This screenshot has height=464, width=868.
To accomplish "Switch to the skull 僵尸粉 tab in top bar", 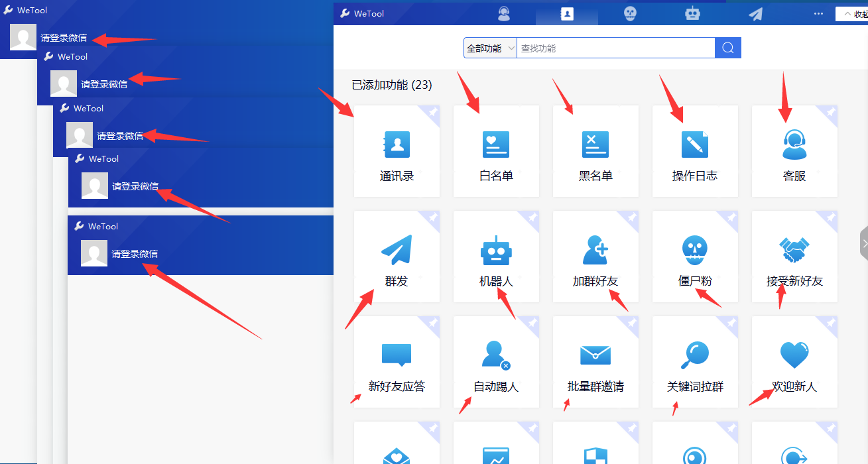I will [x=630, y=13].
